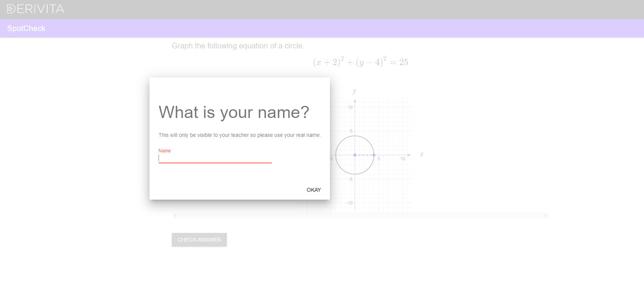Screen dimensions: 644x304
Task: Click the left arrow of the horizontal scrollbar
Action: [x=175, y=216]
